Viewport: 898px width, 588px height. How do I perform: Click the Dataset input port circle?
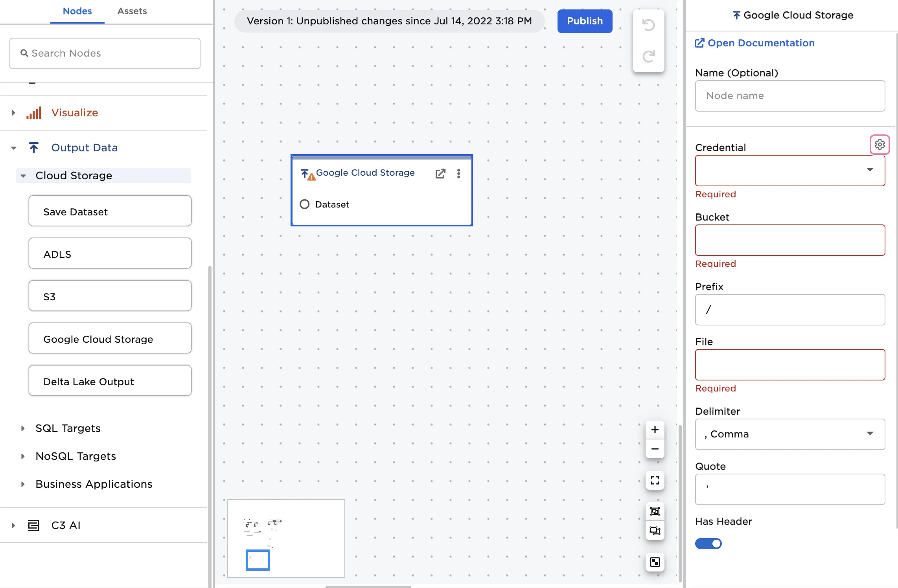(x=304, y=204)
